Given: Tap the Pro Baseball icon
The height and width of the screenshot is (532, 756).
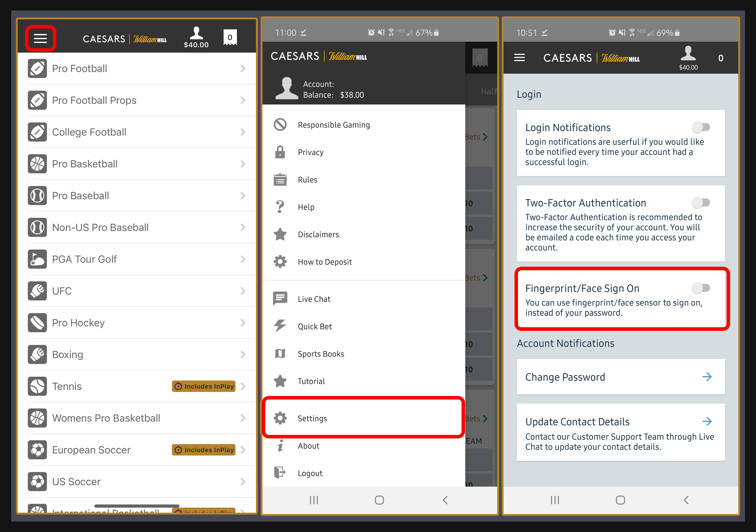Looking at the screenshot, I should pos(37,196).
